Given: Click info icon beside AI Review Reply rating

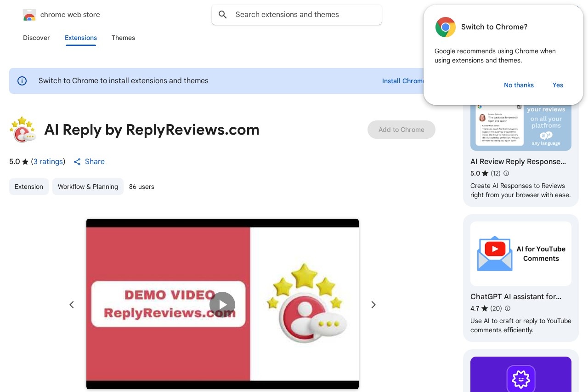Looking at the screenshot, I should pyautogui.click(x=506, y=173).
